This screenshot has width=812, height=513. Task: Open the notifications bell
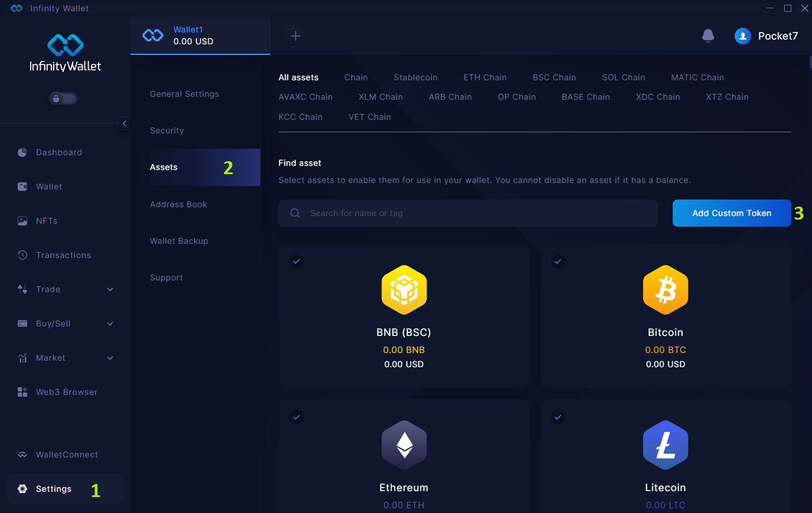pos(708,36)
